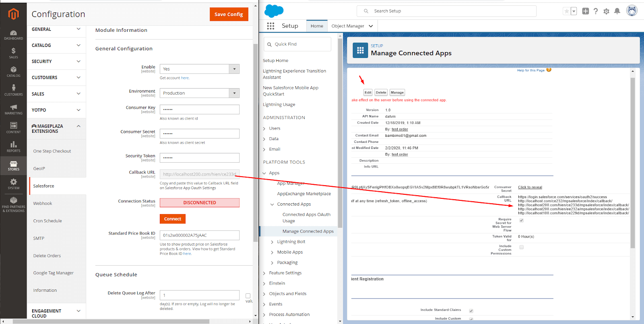Click Get account here link
Image resolution: width=644 pixels, height=324 pixels.
185,78
